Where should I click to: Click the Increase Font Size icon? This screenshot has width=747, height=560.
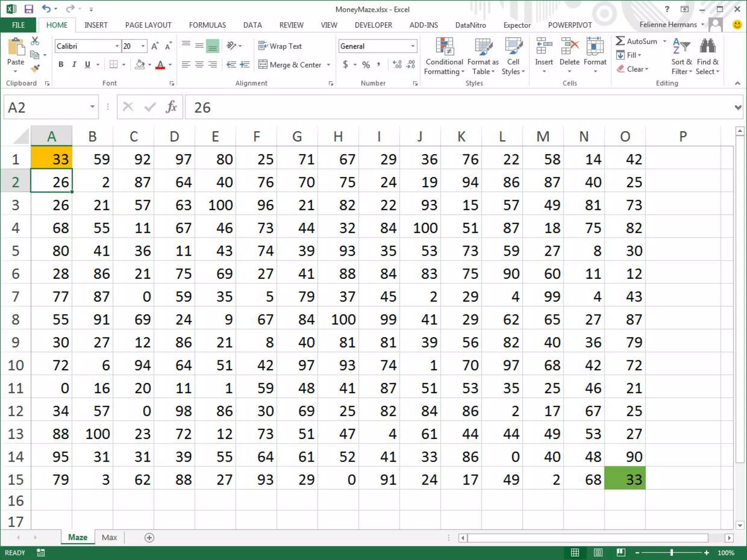(x=155, y=46)
